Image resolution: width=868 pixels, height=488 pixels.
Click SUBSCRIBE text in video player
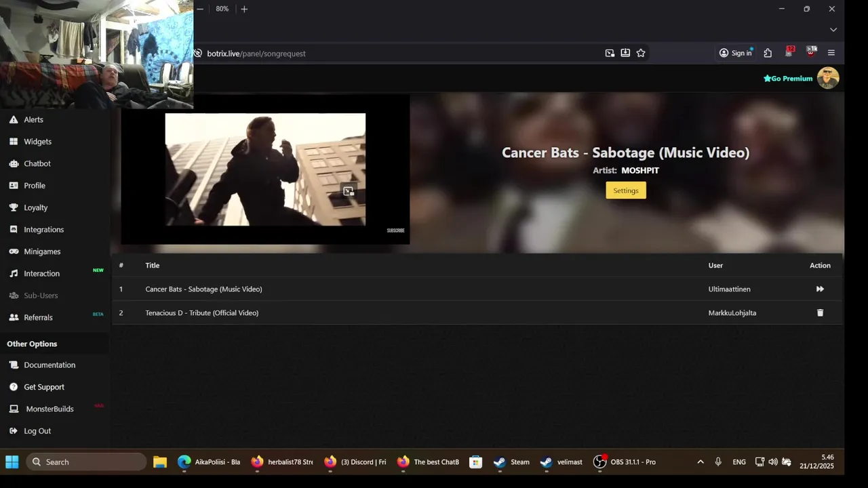[x=396, y=230]
